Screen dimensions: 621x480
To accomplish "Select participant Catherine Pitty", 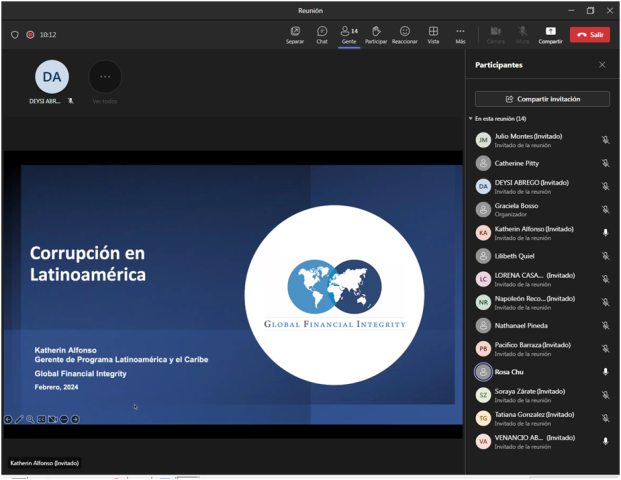I will click(x=542, y=163).
